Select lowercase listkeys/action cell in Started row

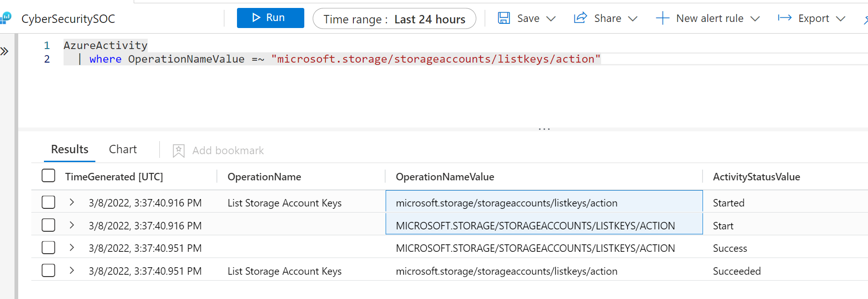pos(544,201)
